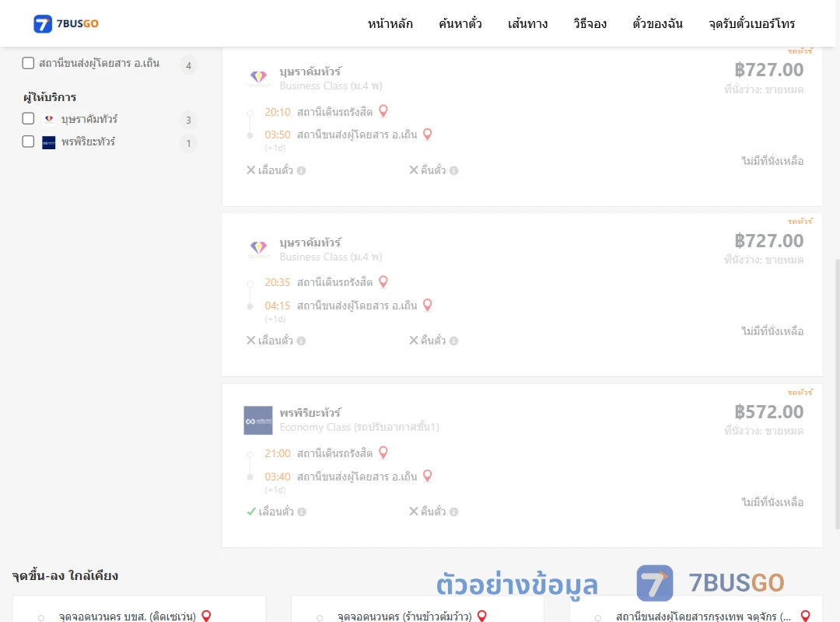This screenshot has height=622, width=840.
Task: Go to หน้าหลัก menu item
Action: (x=390, y=23)
